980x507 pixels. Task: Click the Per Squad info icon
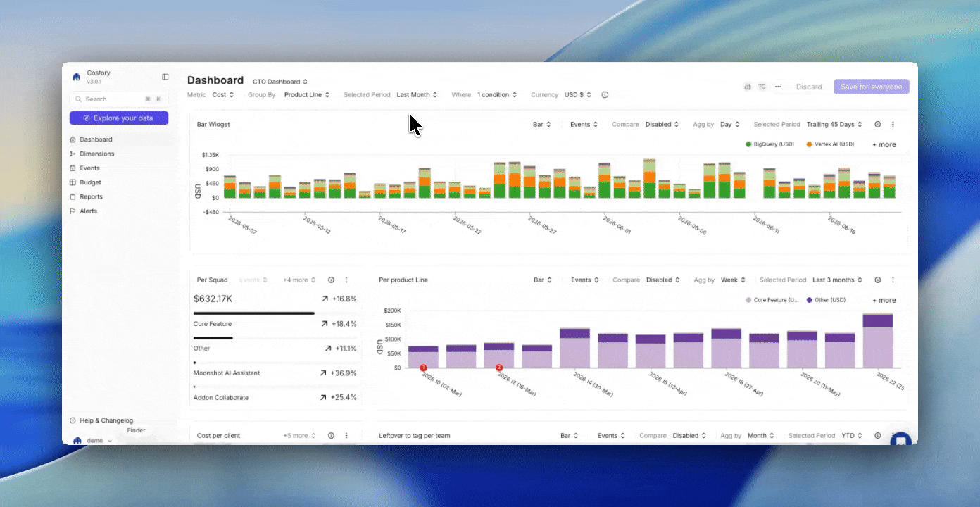click(x=331, y=280)
